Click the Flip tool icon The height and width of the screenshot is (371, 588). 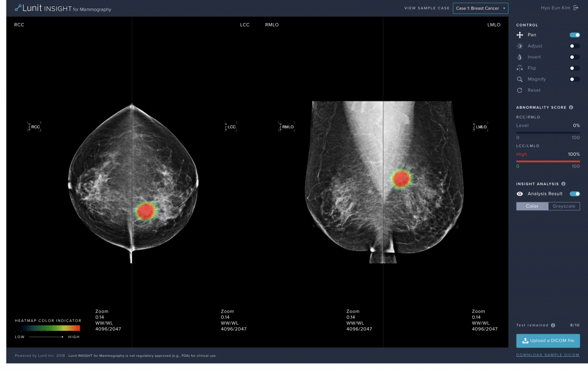[x=520, y=68]
